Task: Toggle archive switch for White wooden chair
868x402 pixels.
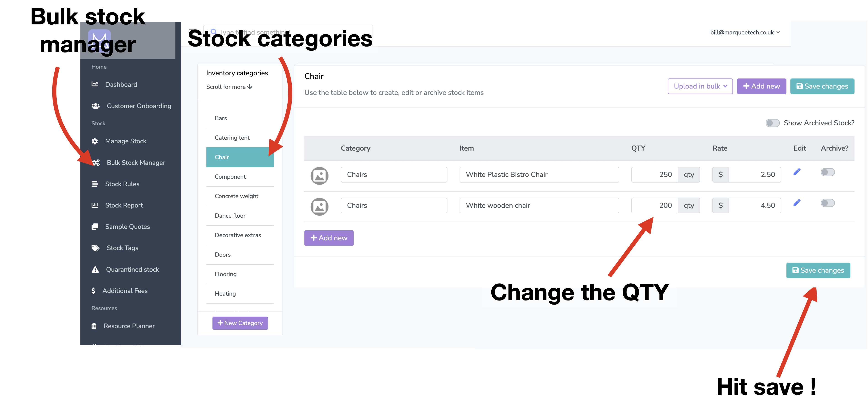Action: point(828,203)
